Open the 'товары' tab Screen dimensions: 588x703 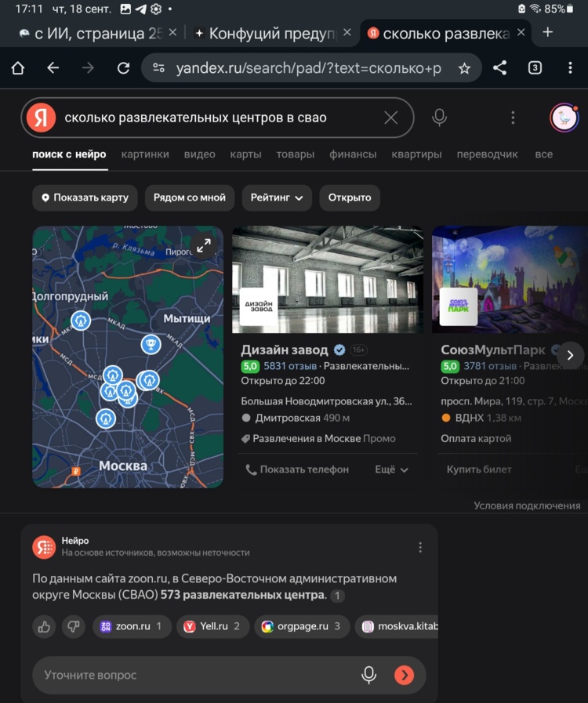295,154
